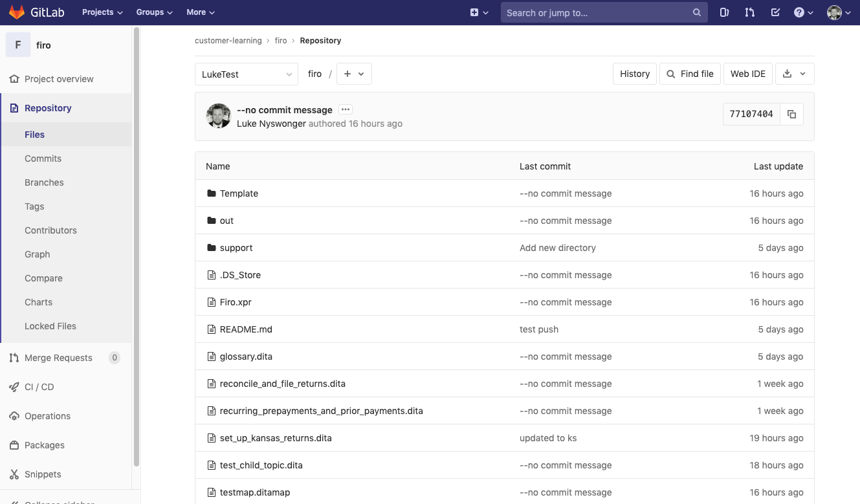
Task: Open the Projects menu
Action: coord(102,12)
